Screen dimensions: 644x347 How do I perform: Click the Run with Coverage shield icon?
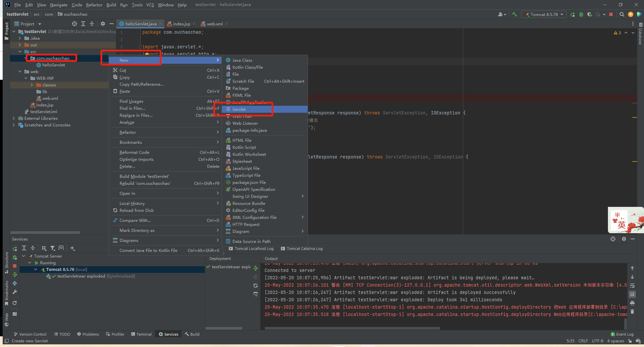coord(590,14)
